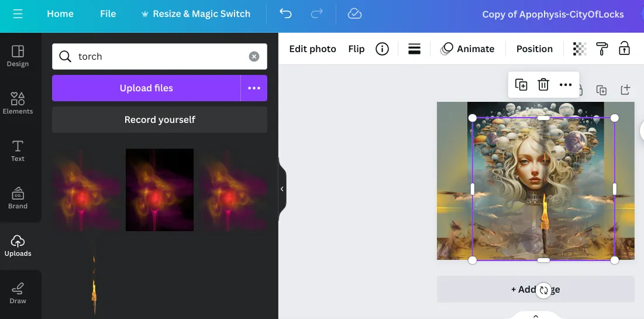Go to Home

click(x=60, y=14)
